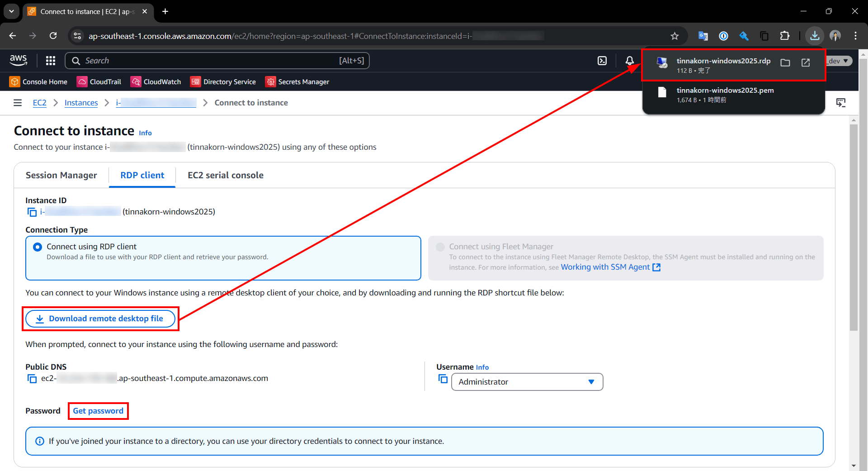Open tinnakorn-windows2025.pem download entry

pyautogui.click(x=733, y=95)
